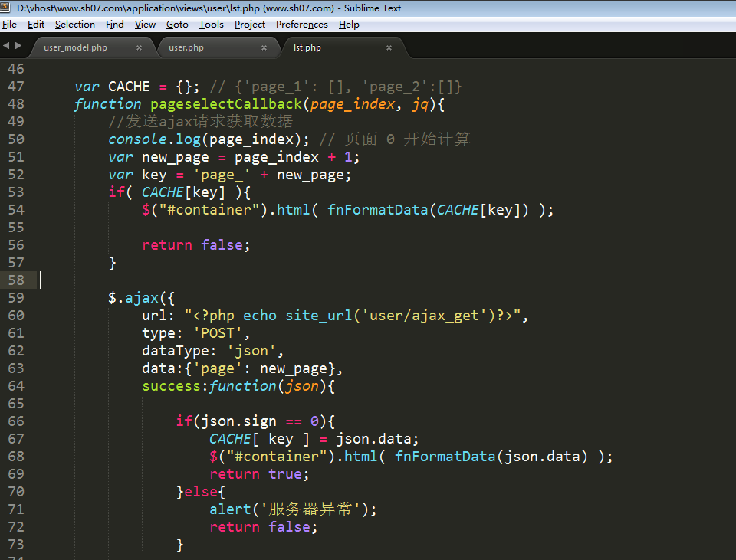Select the lst.php tab
Image resolution: width=736 pixels, height=560 pixels.
(307, 47)
